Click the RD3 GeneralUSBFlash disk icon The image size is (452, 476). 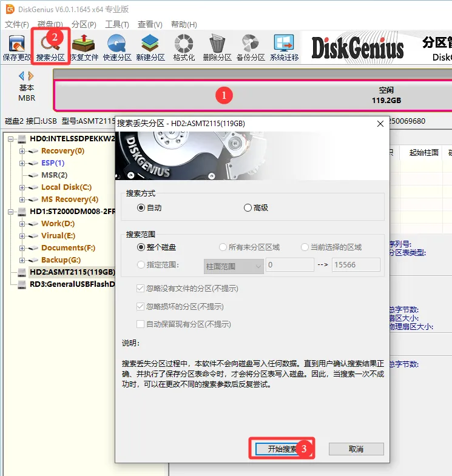tap(22, 284)
